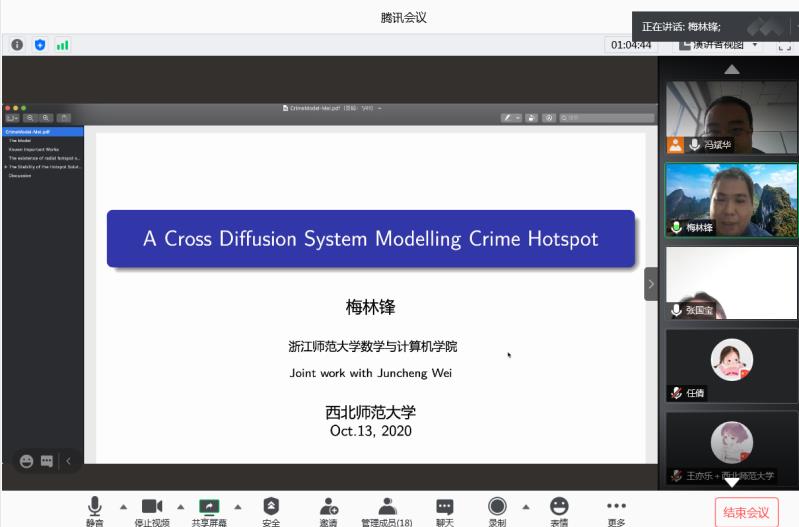
Task: Open the Chat panel
Action: [x=445, y=509]
